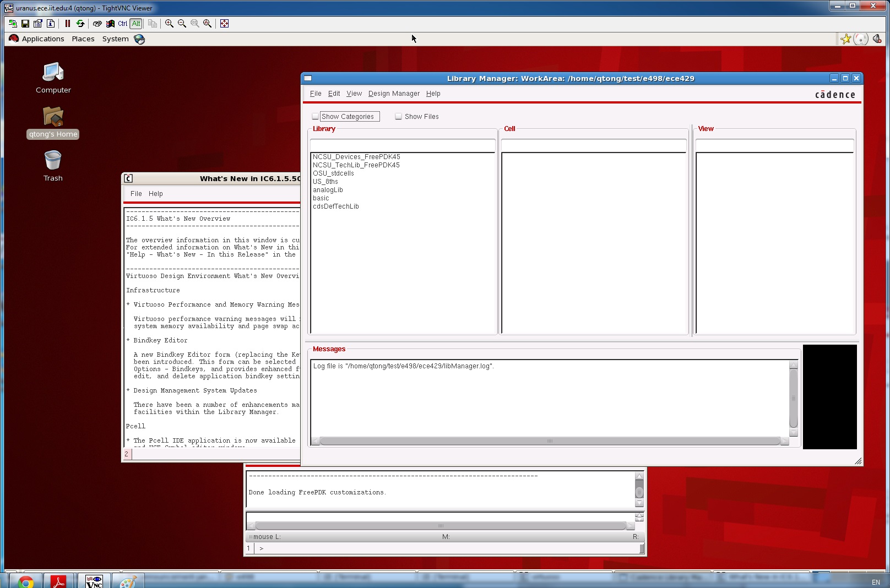Toggle the Ctrl key button
Screen dimensions: 890x588
[123, 24]
